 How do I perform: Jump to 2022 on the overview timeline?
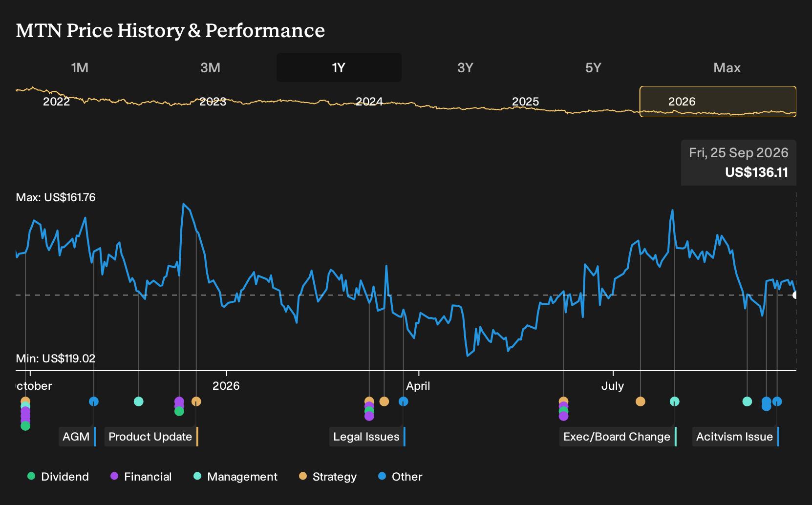tap(57, 102)
